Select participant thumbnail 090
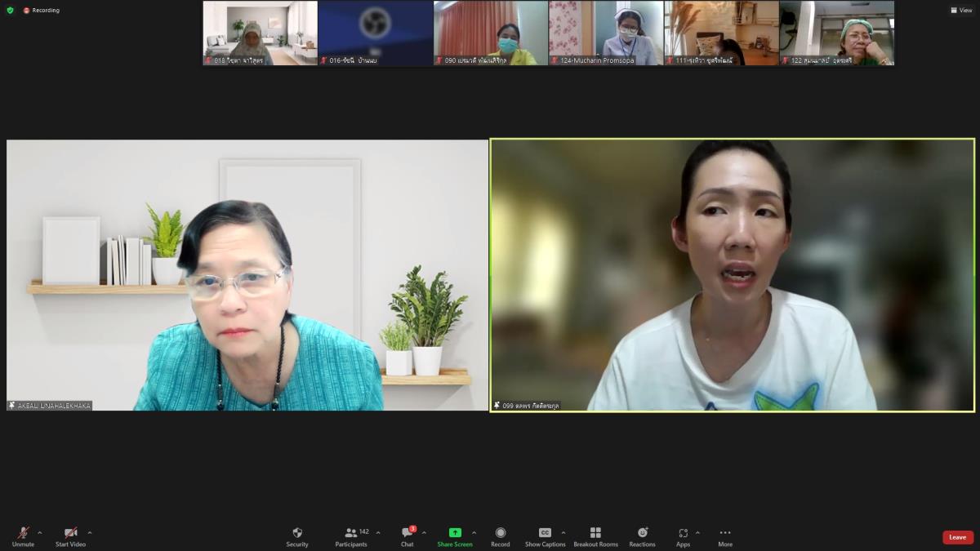980x551 pixels. coord(490,33)
